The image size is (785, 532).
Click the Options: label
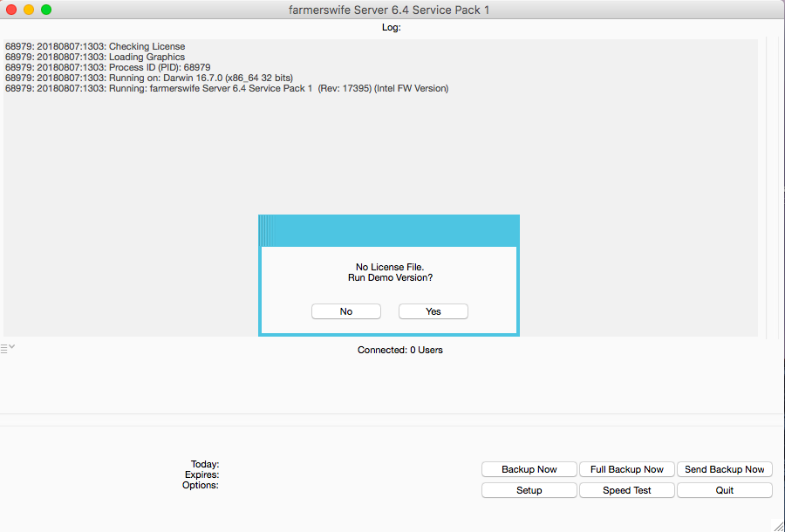[201, 486]
